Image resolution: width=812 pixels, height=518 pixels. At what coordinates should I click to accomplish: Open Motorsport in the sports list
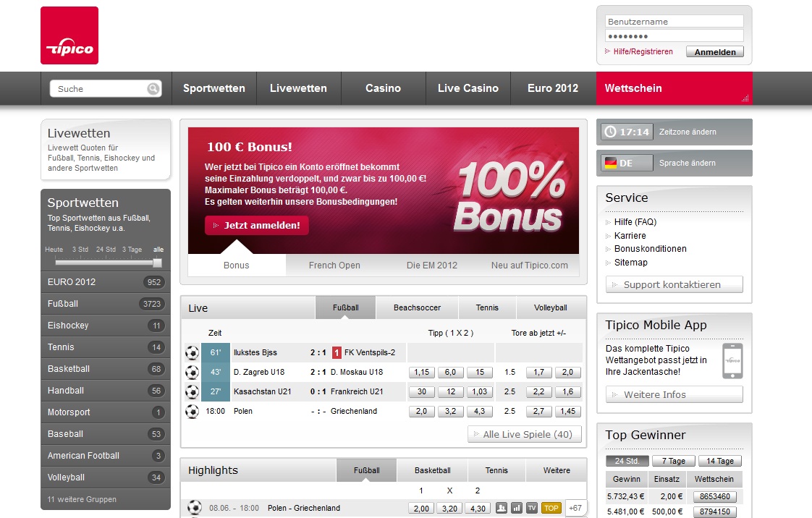[106, 412]
